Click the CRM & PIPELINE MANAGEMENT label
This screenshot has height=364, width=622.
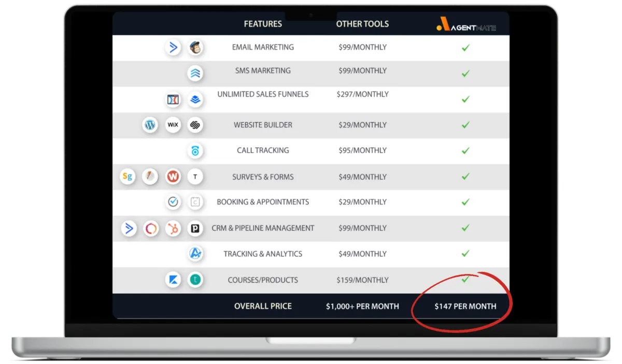pos(263,228)
